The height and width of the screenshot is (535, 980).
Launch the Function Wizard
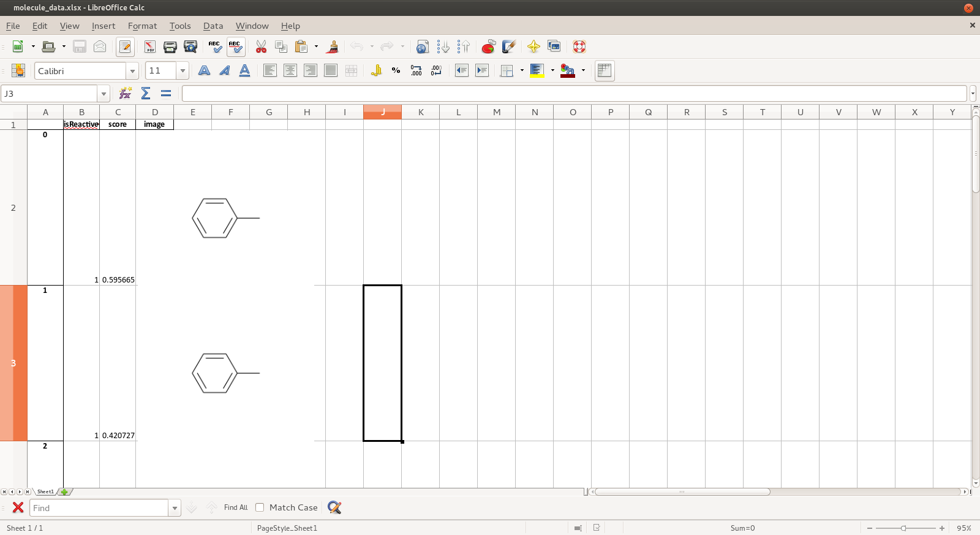click(126, 93)
